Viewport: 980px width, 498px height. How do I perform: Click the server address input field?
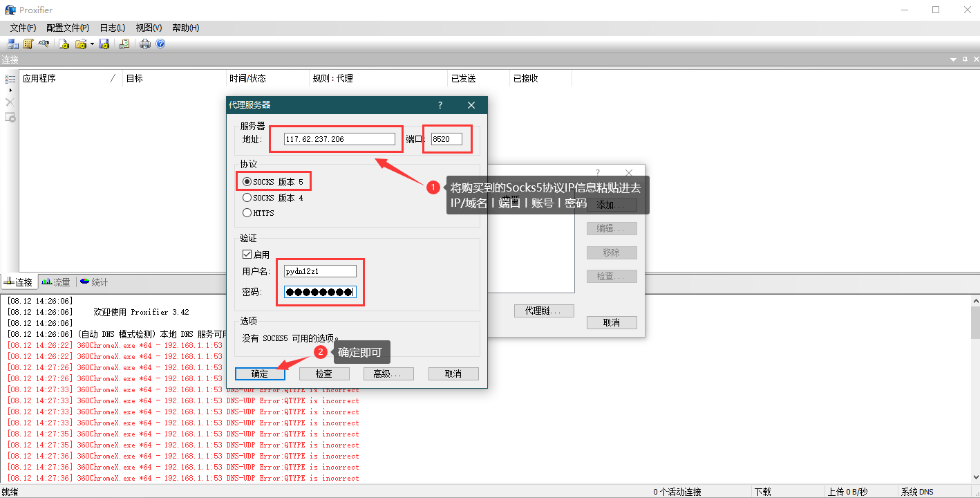pos(339,139)
